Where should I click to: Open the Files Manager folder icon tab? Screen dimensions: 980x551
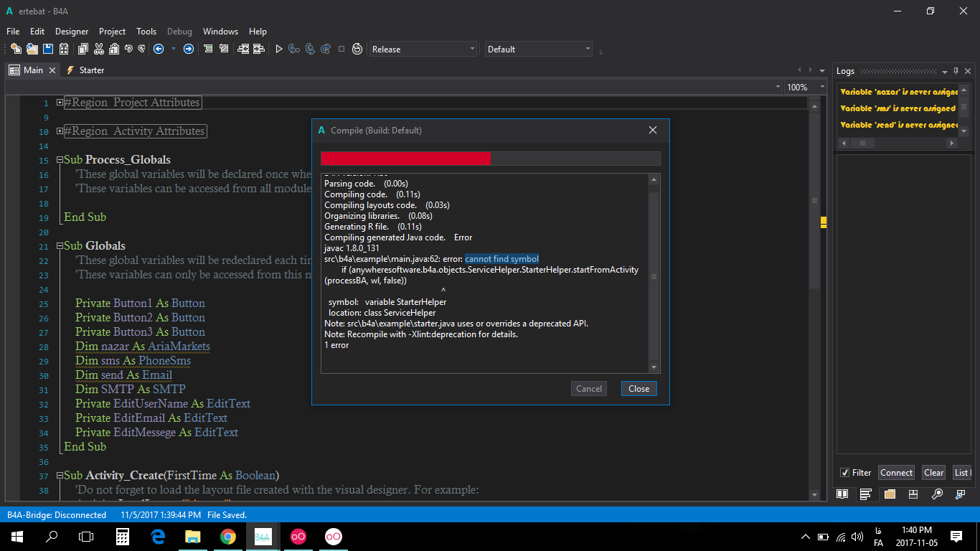click(x=890, y=494)
